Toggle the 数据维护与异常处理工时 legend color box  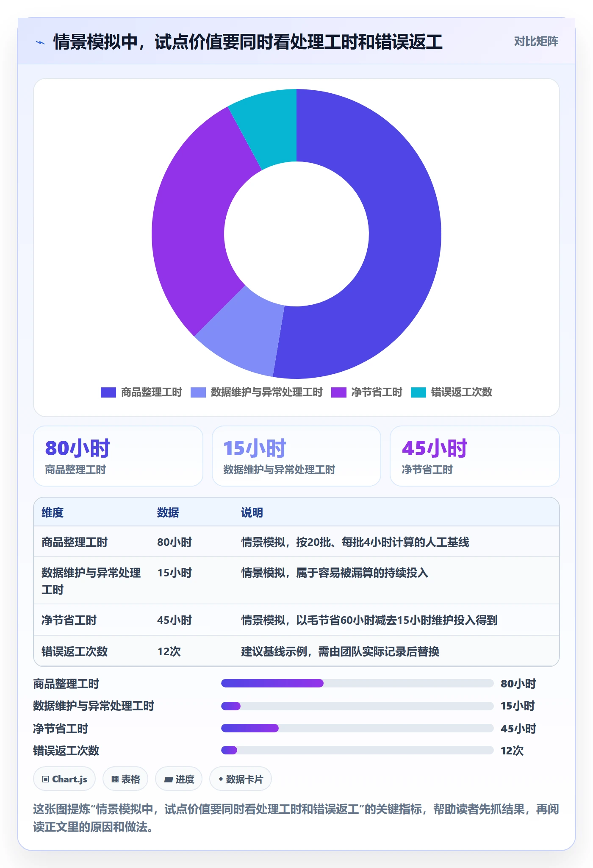click(x=198, y=392)
